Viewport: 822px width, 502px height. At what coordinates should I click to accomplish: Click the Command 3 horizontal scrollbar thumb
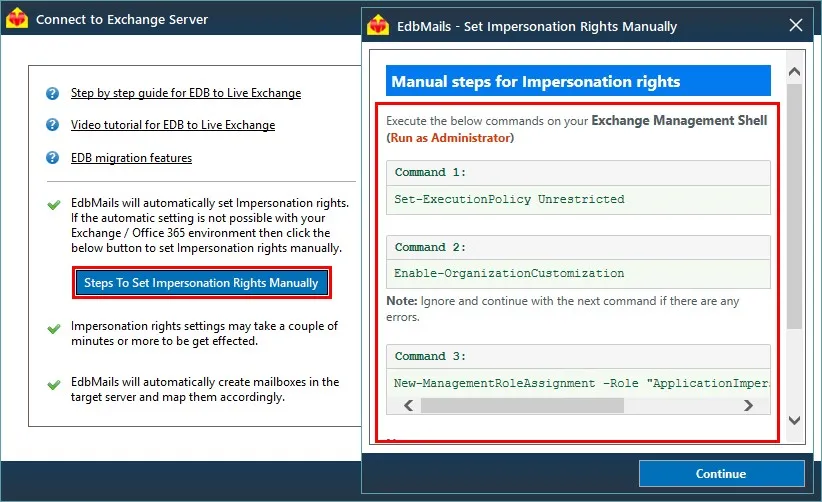tap(522, 406)
